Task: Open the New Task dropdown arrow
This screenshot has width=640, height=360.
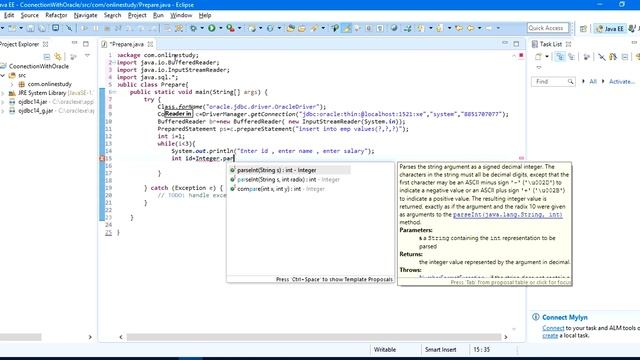Action: pyautogui.click(x=547, y=57)
